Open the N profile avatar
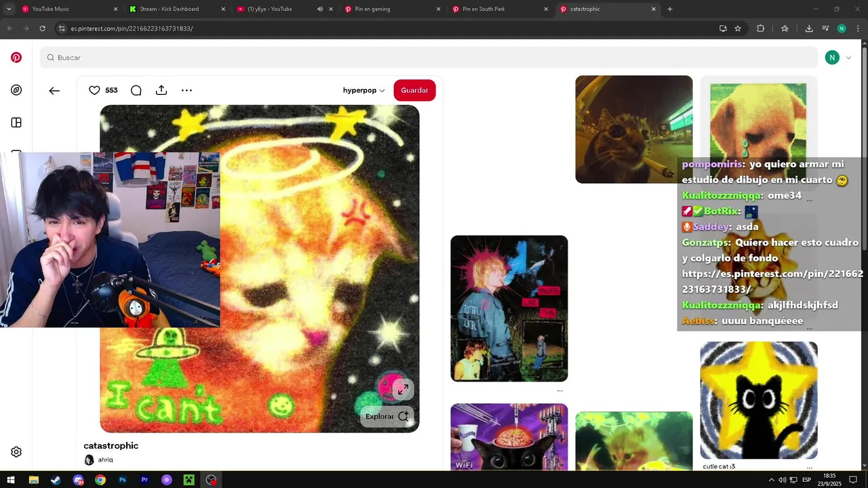 (x=832, y=58)
